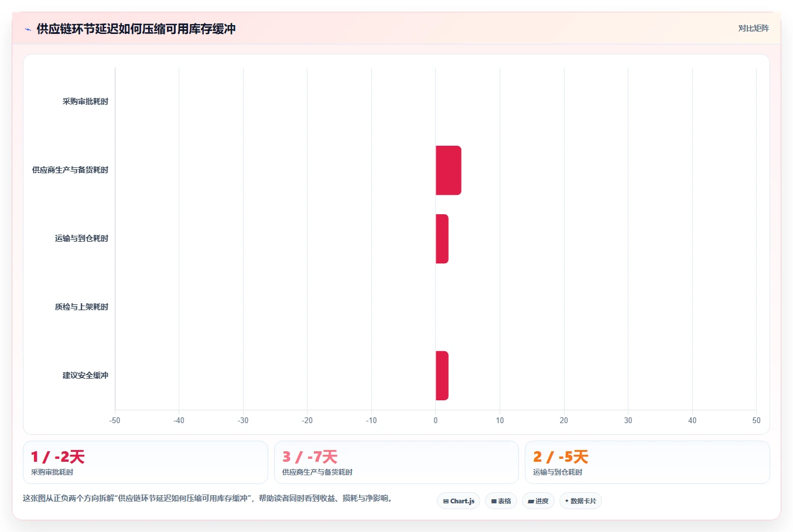Open the '1 / -2天' 采购审批耗时 card

145,462
